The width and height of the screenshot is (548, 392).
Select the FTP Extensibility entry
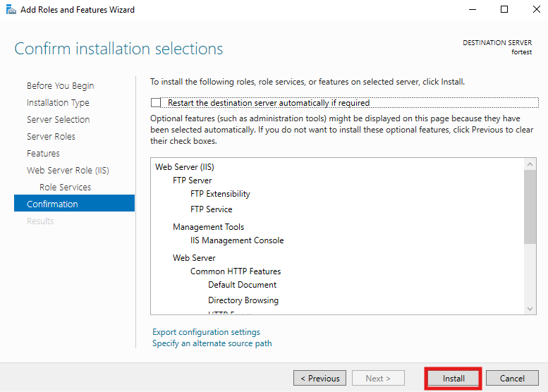(x=220, y=194)
